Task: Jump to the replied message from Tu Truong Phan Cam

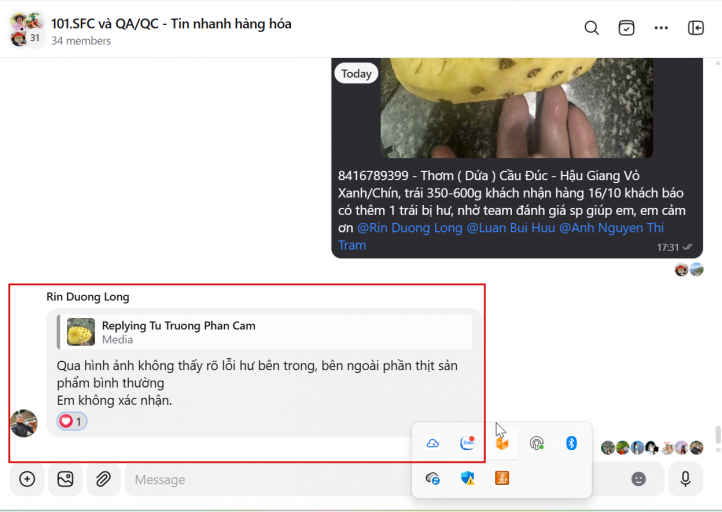Action: coord(265,332)
